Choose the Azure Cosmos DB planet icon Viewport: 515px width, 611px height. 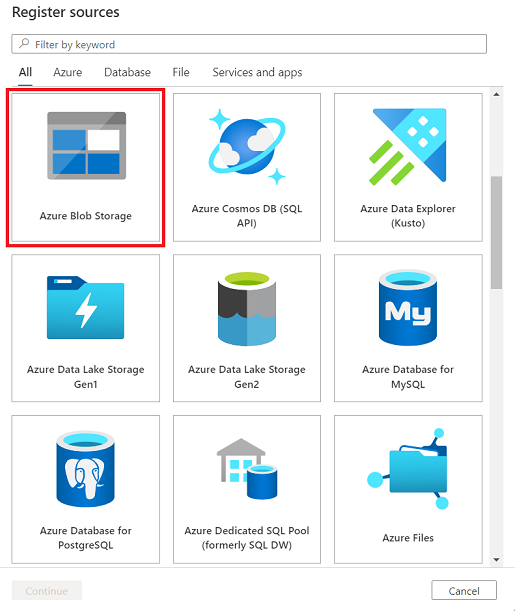click(247, 147)
